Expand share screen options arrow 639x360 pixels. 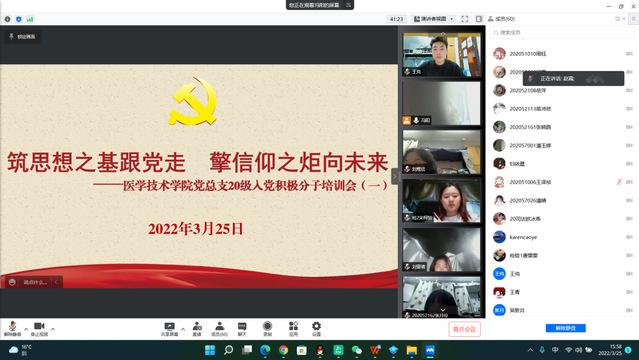183,329
